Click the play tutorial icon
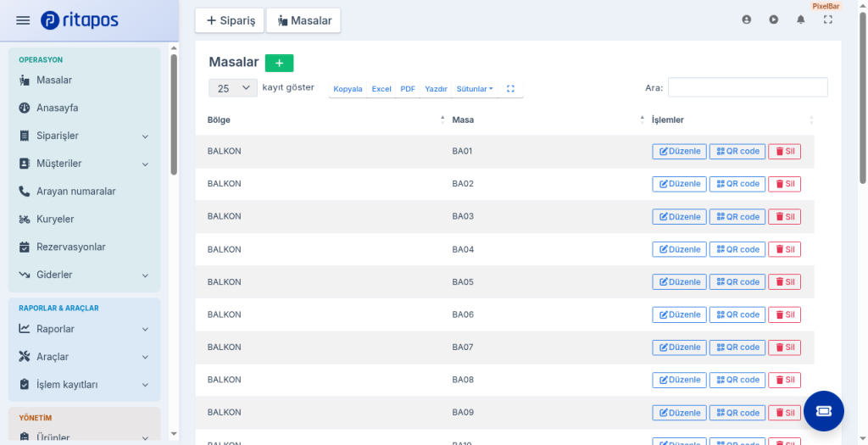 pos(773,20)
